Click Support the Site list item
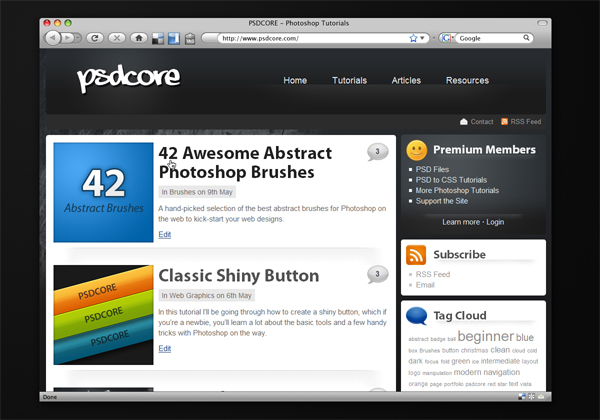The image size is (600, 420). tap(442, 201)
